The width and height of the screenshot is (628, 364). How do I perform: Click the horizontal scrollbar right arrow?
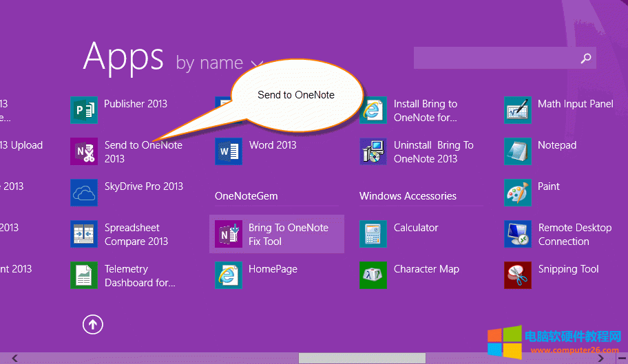[x=601, y=358]
